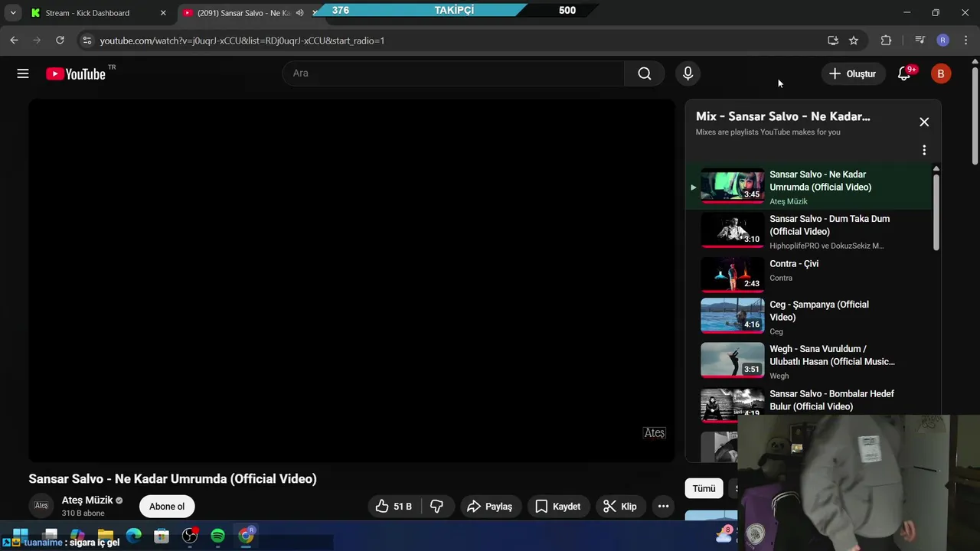
Task: Open Spotify from the taskbar
Action: coord(217,535)
